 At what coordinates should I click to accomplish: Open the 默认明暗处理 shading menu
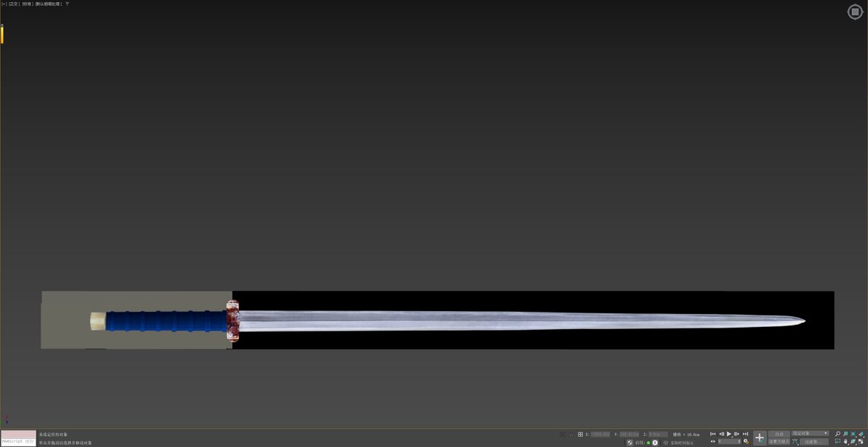coord(49,4)
